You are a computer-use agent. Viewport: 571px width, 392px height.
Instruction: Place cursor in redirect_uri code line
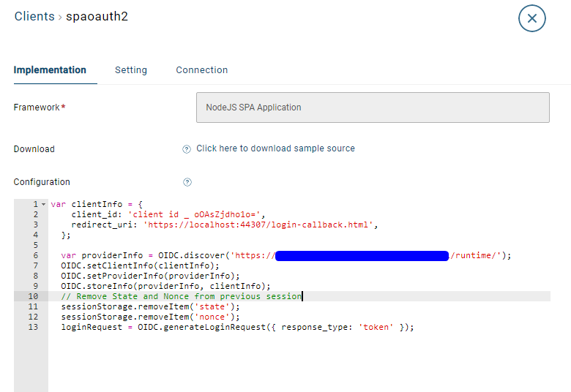pyautogui.click(x=224, y=225)
